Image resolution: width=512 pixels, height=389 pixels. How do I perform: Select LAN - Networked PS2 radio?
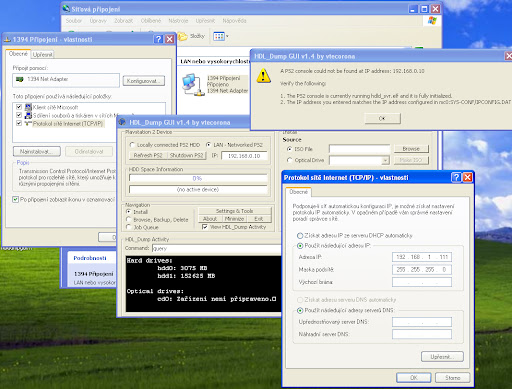tap(209, 145)
